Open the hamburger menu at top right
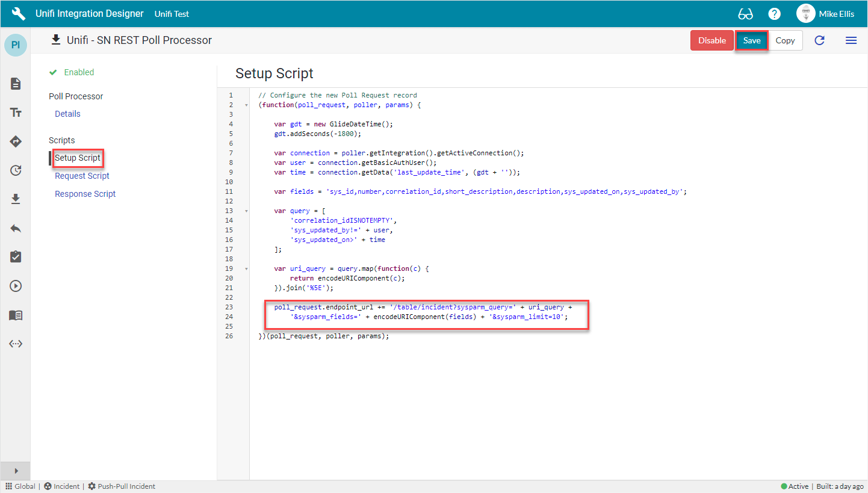 click(x=851, y=40)
